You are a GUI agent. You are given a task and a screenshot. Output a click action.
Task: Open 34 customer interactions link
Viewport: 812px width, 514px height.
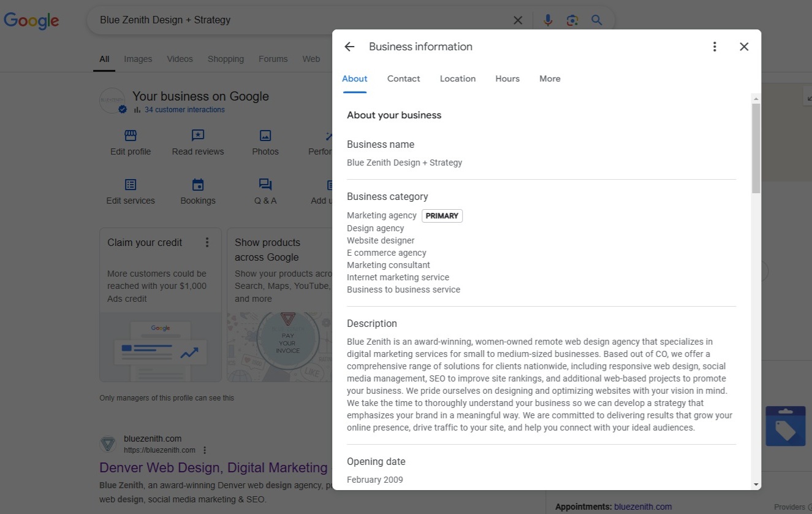coord(184,110)
